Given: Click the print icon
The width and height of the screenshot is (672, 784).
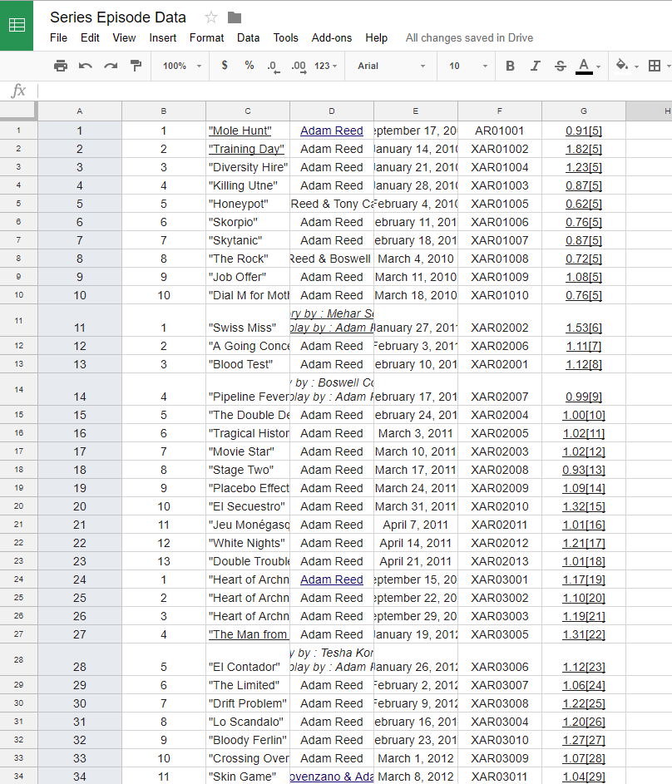Looking at the screenshot, I should point(61,66).
